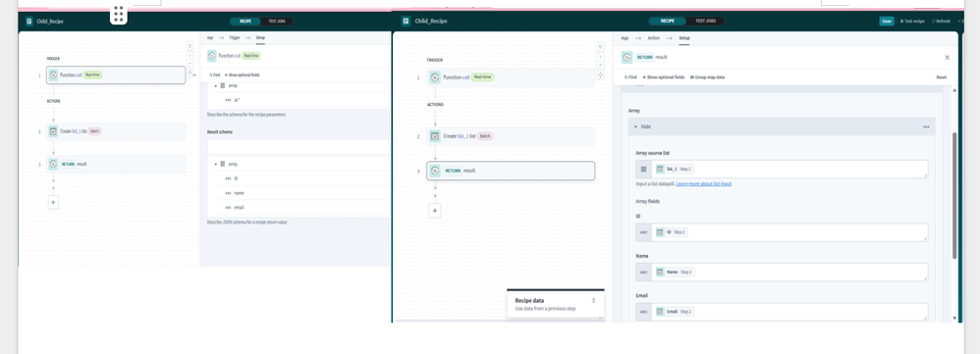Go to Action breadcrumb in right setup panel
This screenshot has height=354, width=980.
[x=653, y=38]
